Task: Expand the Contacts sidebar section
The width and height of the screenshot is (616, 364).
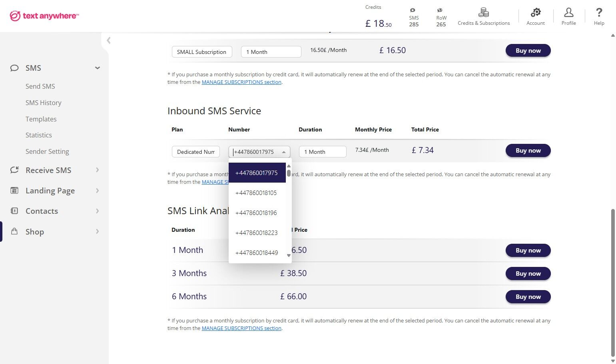Action: tap(97, 211)
